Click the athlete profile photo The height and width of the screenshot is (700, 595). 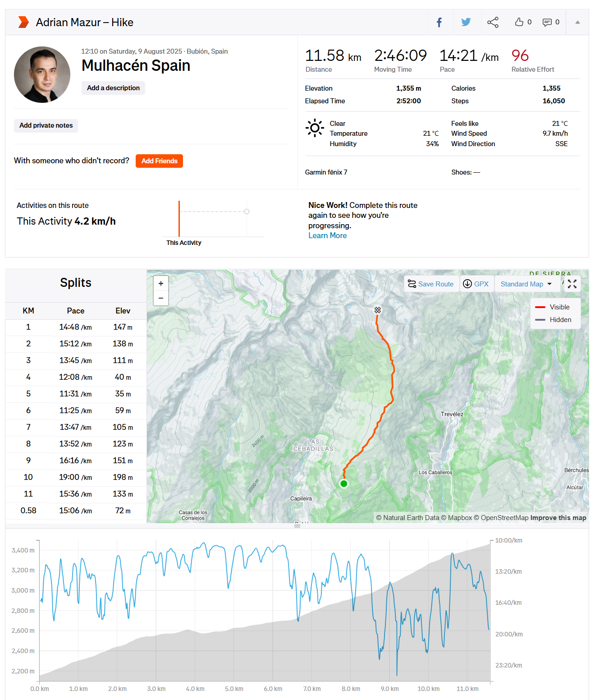42,75
